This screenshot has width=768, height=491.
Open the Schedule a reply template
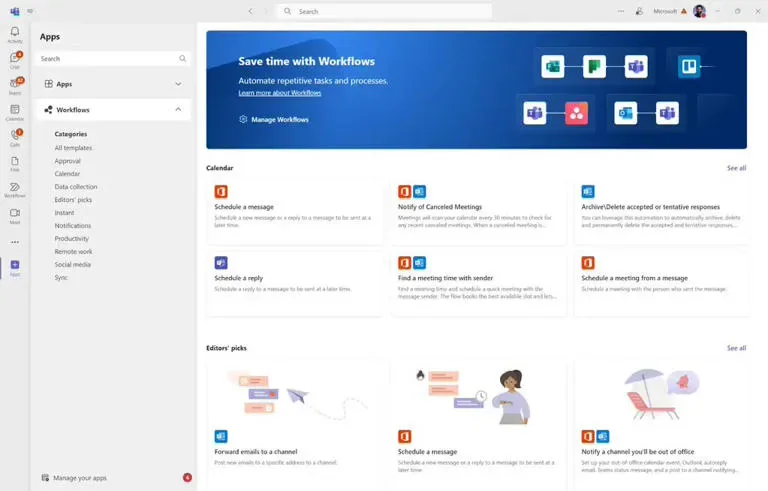295,283
